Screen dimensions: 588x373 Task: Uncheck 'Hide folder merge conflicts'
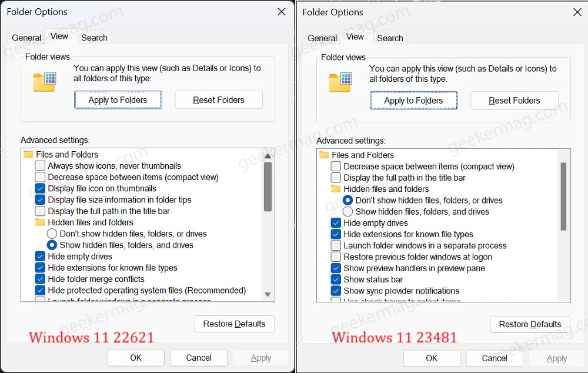(x=40, y=279)
